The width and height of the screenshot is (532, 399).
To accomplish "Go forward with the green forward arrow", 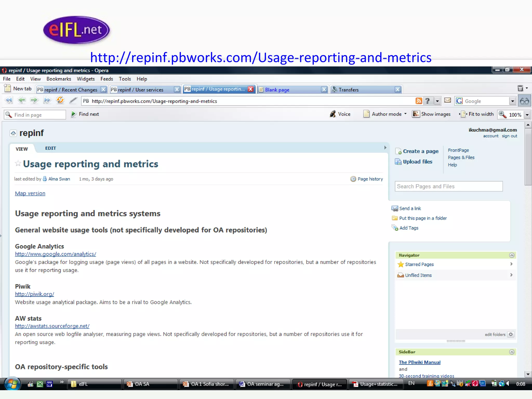I will (x=34, y=100).
